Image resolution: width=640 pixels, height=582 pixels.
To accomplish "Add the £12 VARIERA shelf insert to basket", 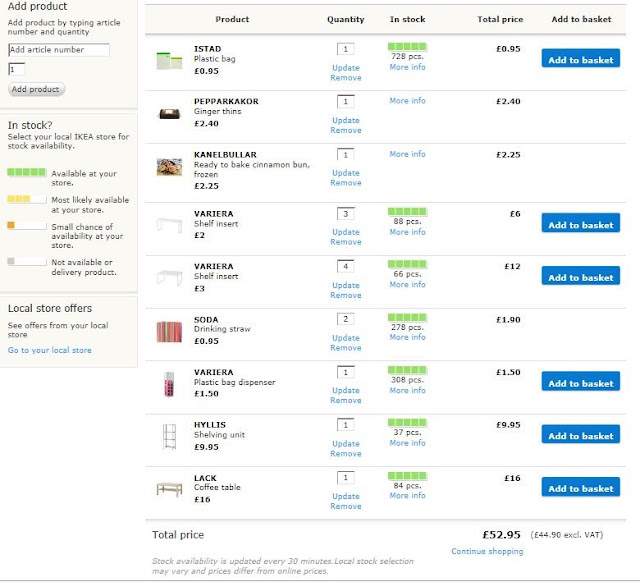I will click(580, 276).
